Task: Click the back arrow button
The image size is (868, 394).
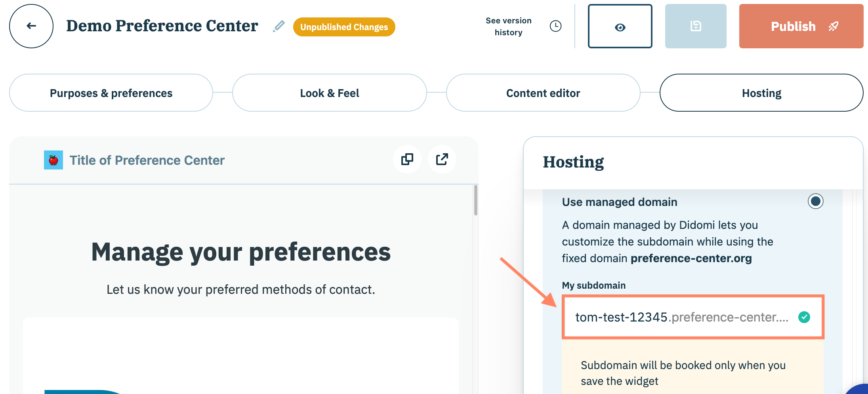Action: (x=31, y=26)
